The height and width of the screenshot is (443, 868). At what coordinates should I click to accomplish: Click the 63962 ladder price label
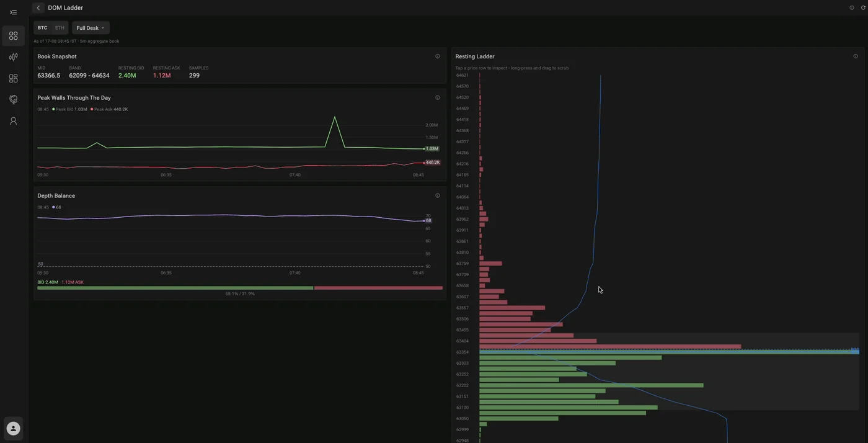click(x=463, y=219)
